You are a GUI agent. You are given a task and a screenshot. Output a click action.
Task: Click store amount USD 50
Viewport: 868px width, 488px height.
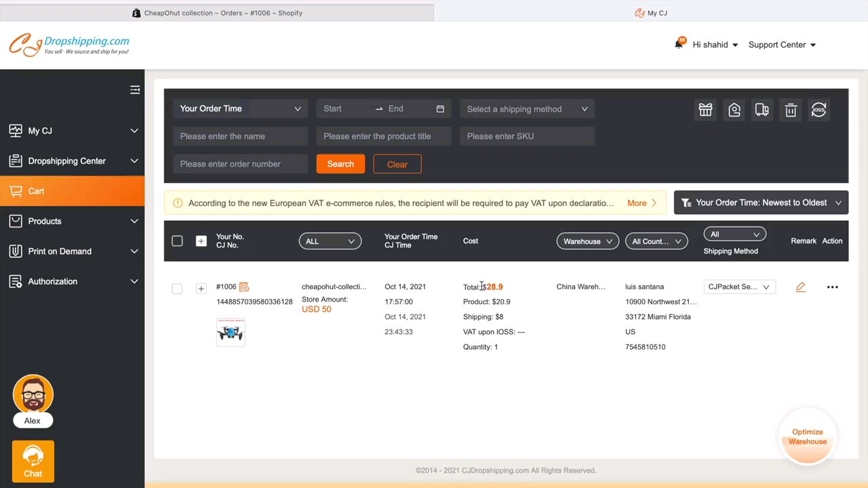point(317,309)
